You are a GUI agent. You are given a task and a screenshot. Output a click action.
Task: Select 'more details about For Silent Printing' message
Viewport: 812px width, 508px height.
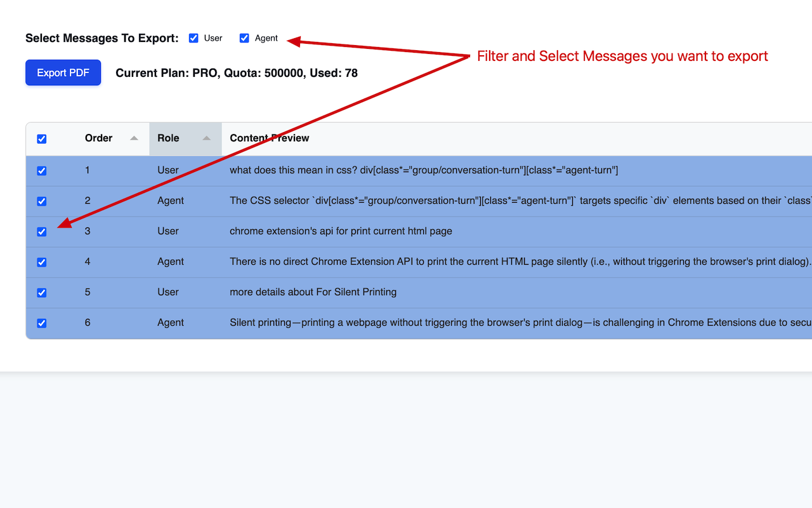[x=313, y=292]
